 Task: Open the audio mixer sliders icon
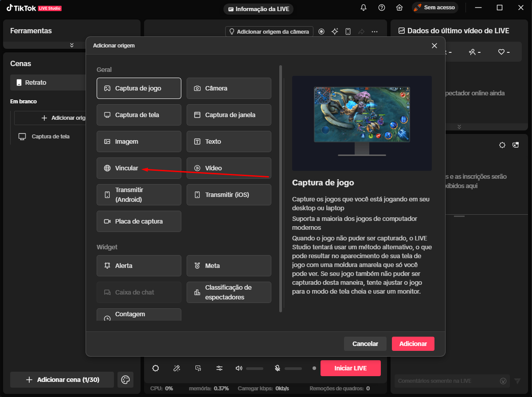click(x=219, y=368)
